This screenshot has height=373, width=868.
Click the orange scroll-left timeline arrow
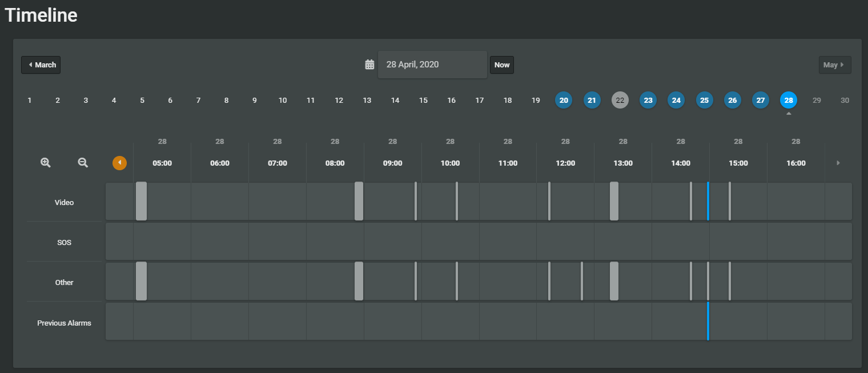click(x=119, y=163)
